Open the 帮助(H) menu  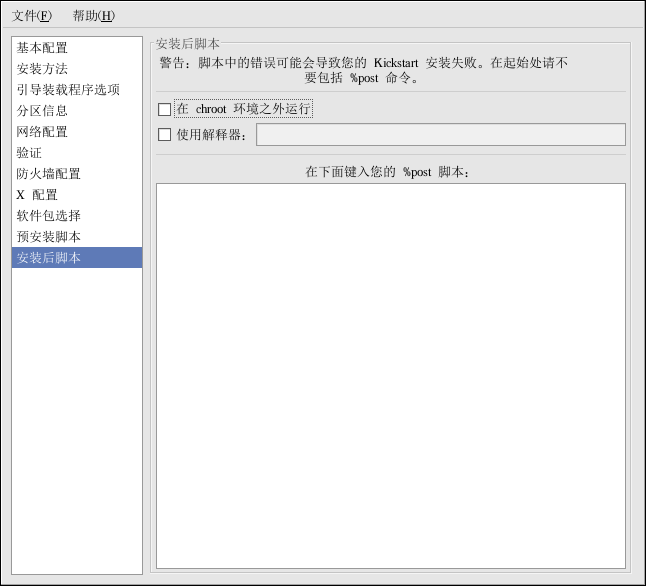coord(93,16)
